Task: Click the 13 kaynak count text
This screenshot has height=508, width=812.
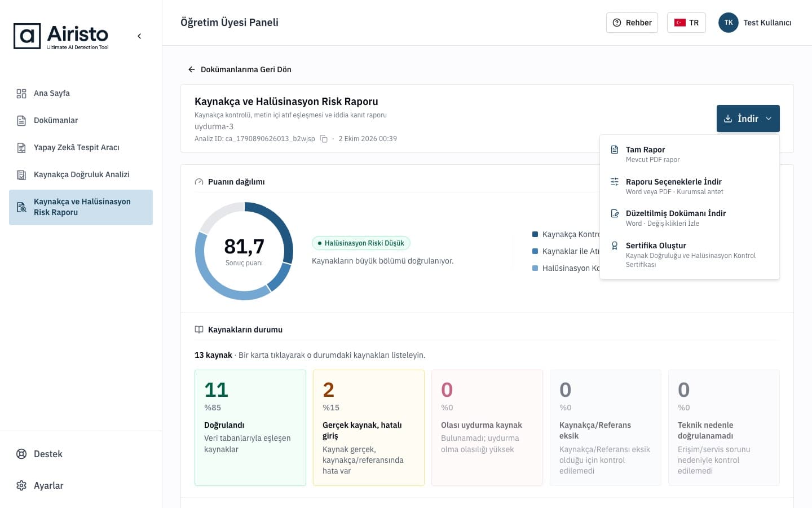Action: click(213, 355)
